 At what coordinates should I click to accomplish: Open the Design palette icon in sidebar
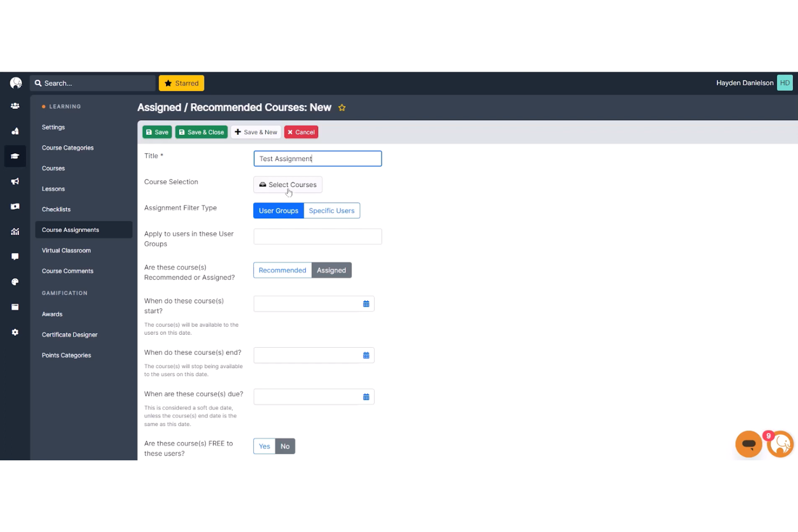[15, 281]
